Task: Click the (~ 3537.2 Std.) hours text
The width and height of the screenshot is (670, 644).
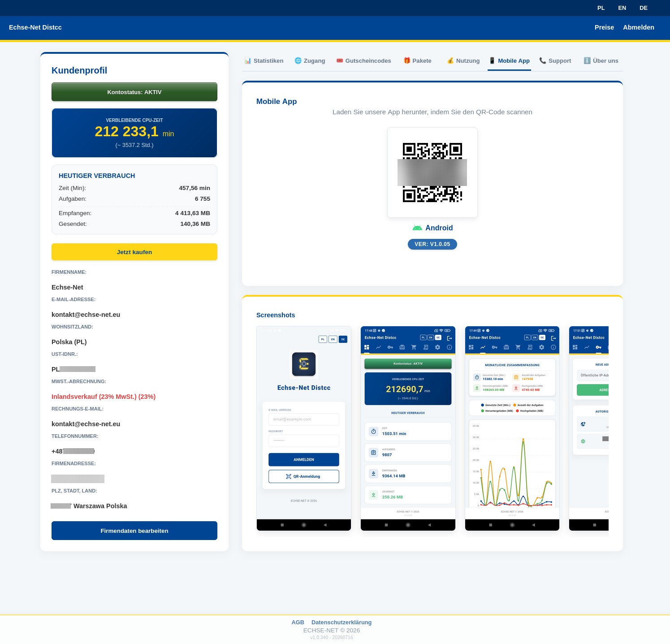Action: click(x=134, y=145)
